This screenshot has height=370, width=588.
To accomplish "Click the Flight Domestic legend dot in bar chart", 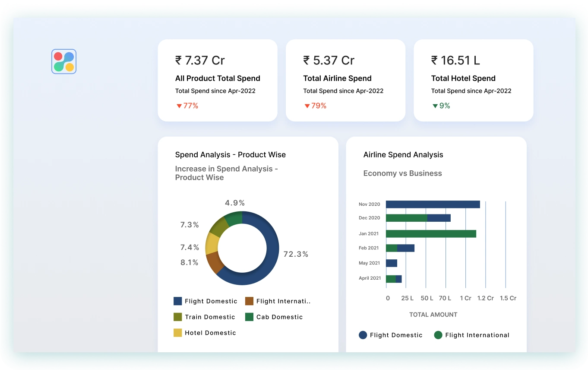I will [x=363, y=335].
